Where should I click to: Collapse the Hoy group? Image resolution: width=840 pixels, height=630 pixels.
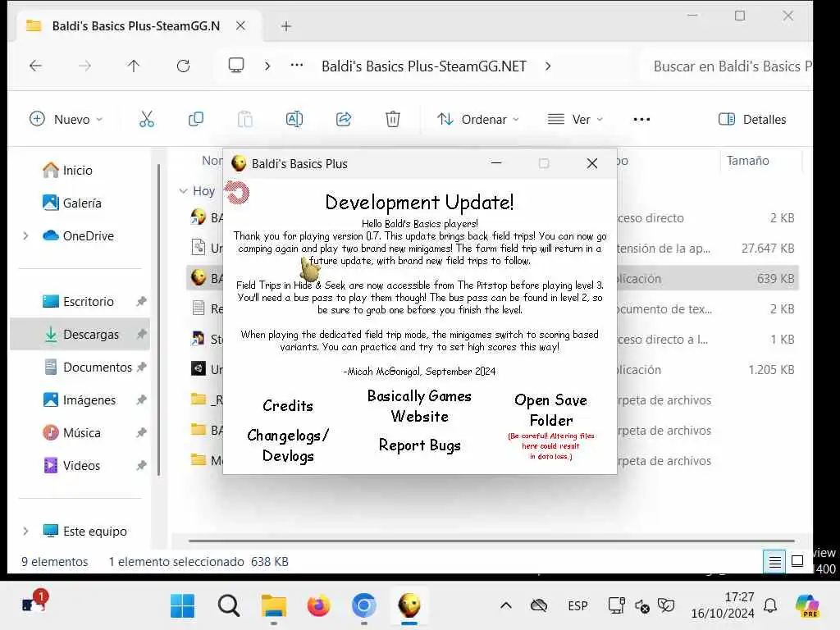point(183,190)
